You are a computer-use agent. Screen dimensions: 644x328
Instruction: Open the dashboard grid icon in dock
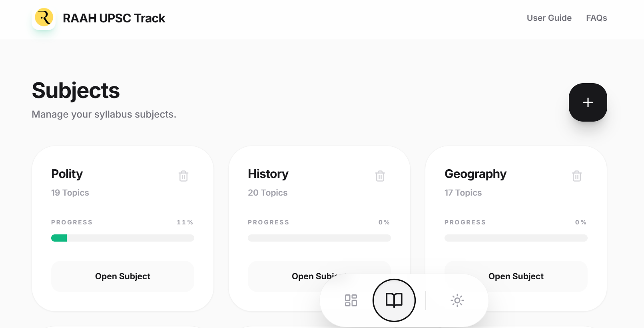click(351, 300)
